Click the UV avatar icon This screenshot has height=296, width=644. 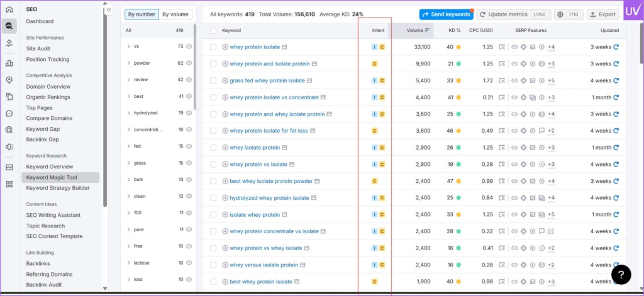pos(632,11)
